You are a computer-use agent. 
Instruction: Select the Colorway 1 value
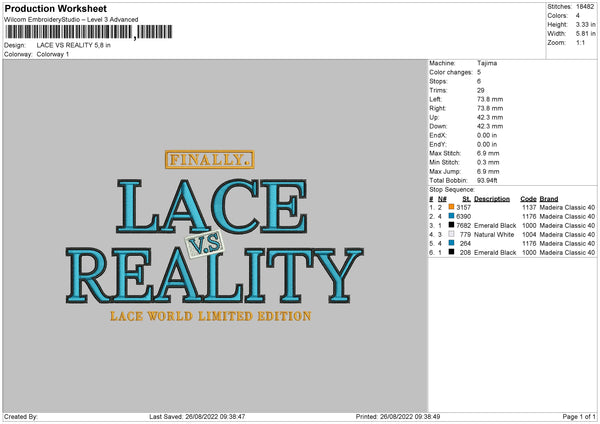coord(53,54)
